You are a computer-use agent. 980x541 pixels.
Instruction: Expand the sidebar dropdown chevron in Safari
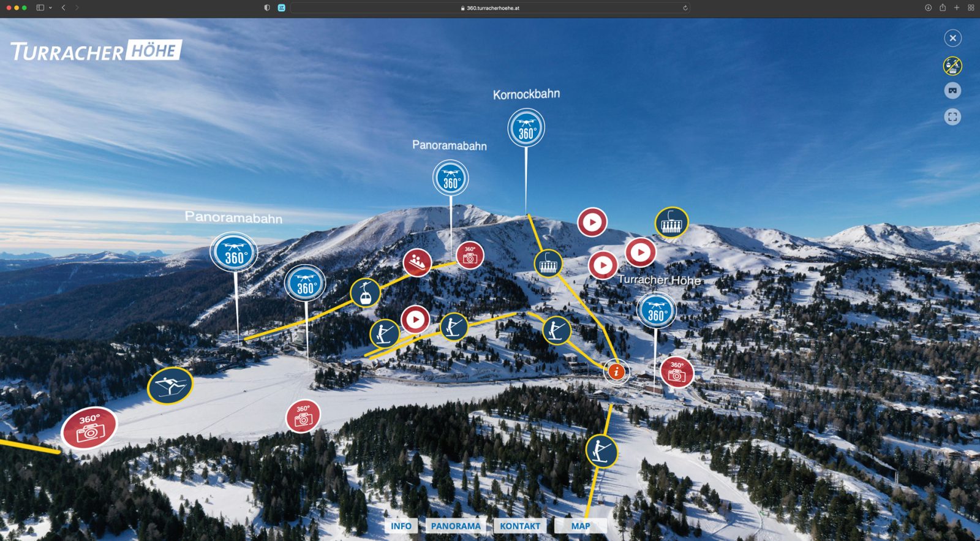pyautogui.click(x=50, y=8)
